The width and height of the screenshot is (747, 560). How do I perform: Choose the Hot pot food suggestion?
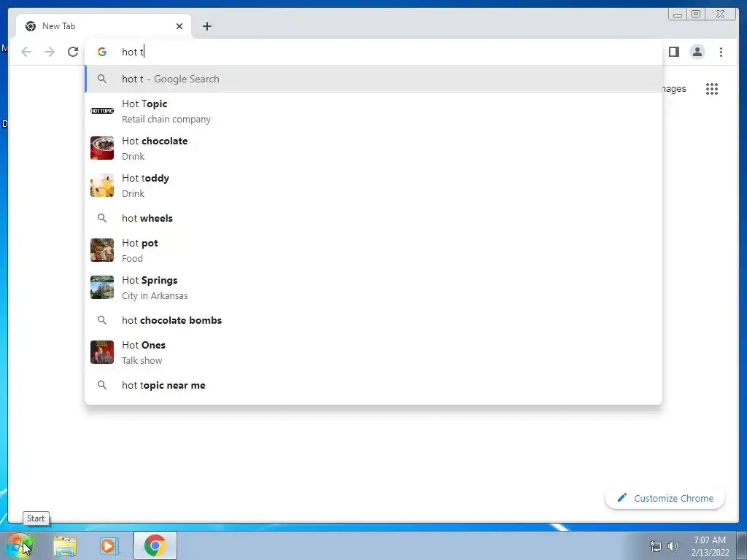373,251
